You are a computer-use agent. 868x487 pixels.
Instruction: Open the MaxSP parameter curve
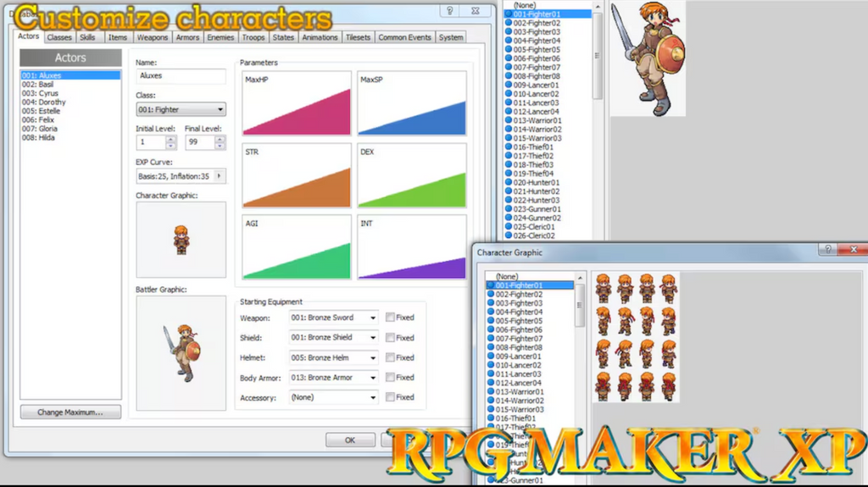coord(412,103)
